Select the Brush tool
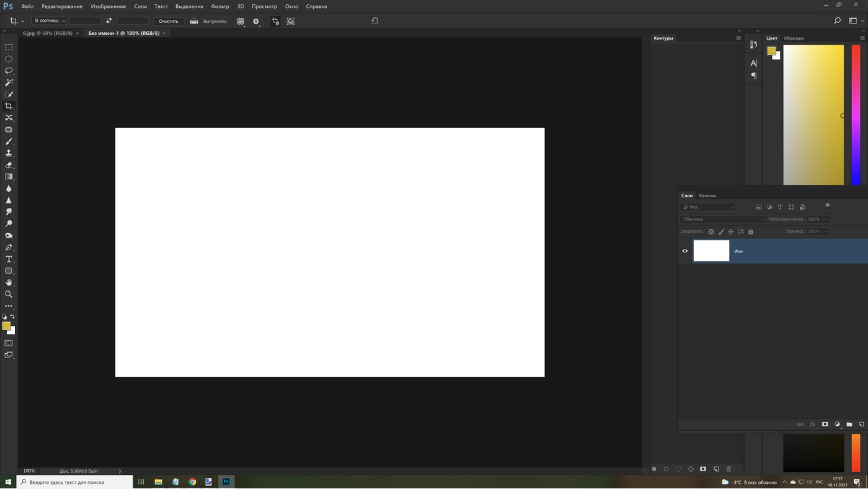This screenshot has width=868, height=489. tap(9, 141)
